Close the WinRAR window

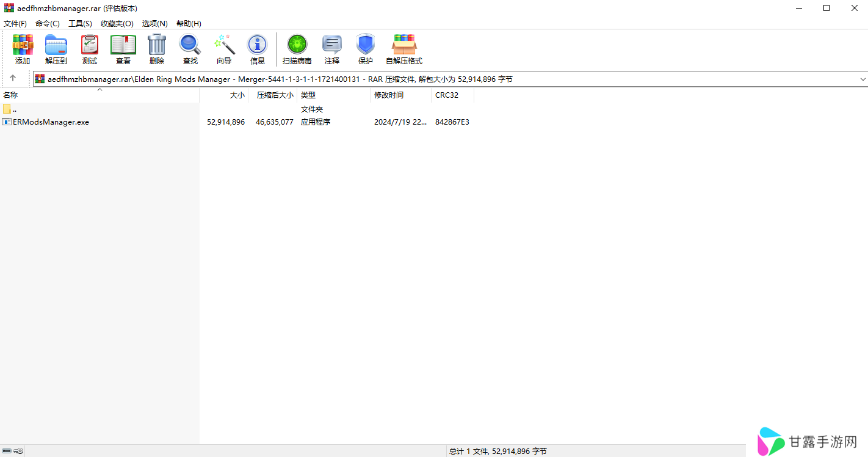[854, 8]
